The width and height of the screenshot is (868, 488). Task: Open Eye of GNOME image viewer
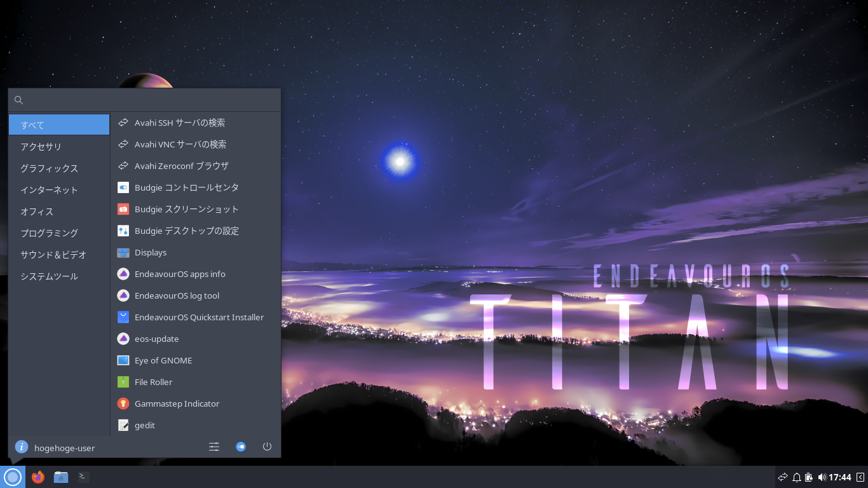pos(196,360)
